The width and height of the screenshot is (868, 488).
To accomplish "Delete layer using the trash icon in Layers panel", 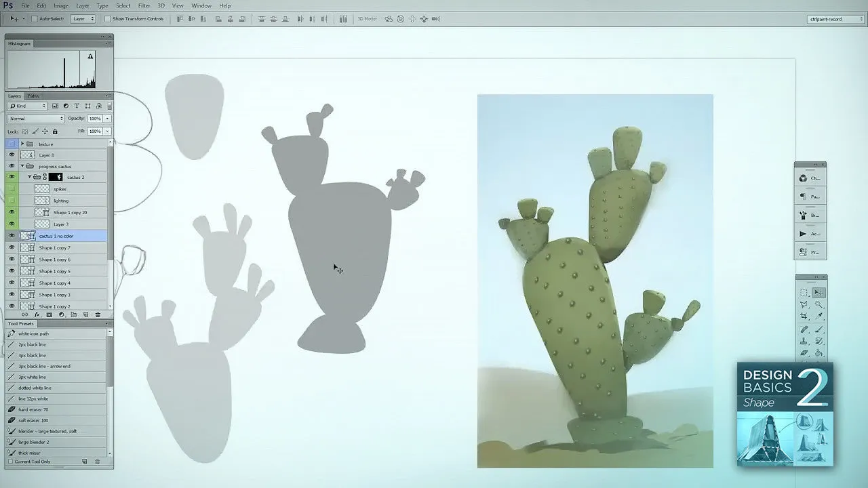I will 98,314.
